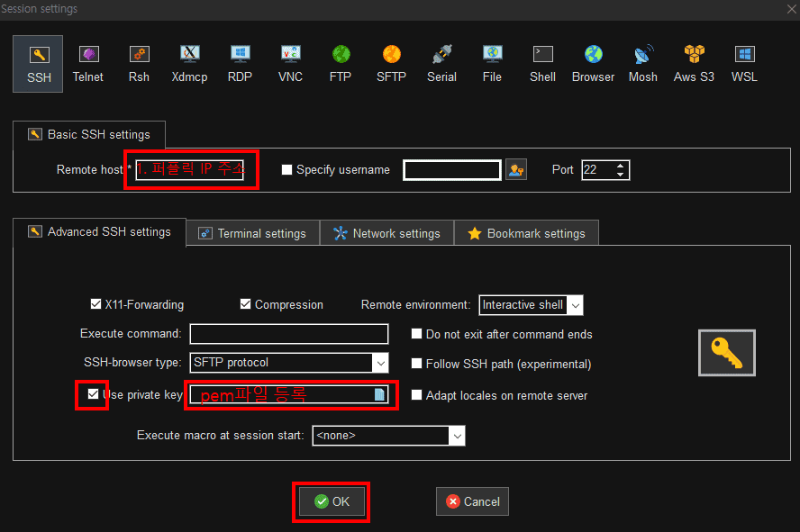The image size is (800, 532).
Task: Select the Xdmcp session type
Action: tap(189, 64)
